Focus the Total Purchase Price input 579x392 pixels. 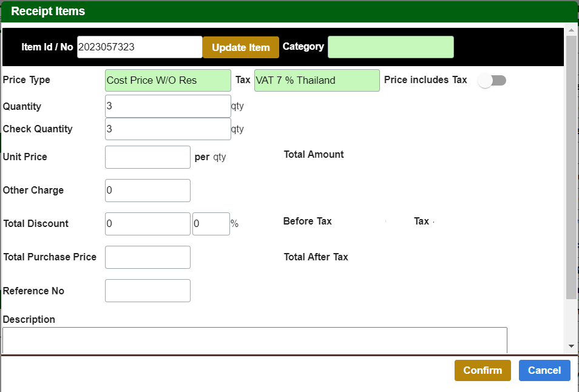[x=147, y=257]
